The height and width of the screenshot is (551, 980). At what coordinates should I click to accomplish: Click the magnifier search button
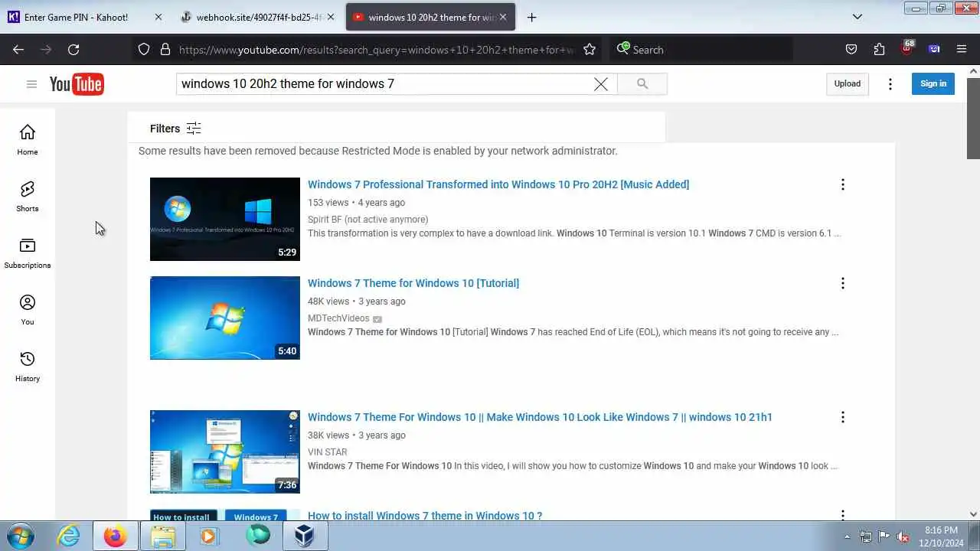pyautogui.click(x=642, y=84)
